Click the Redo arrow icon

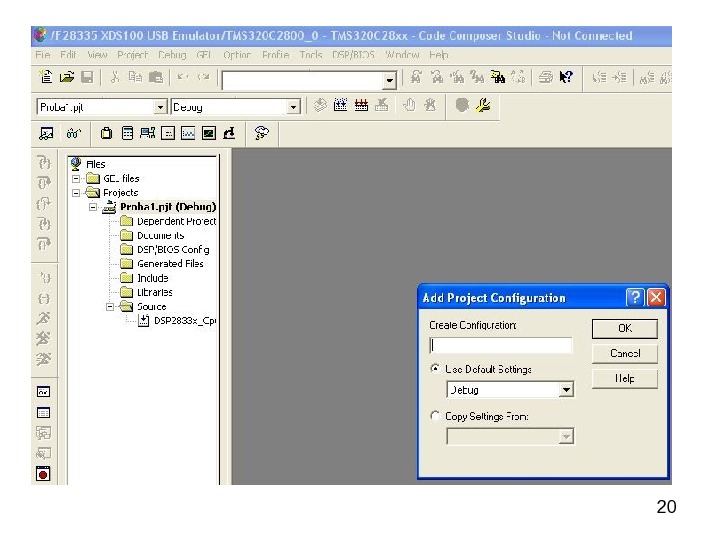[203, 77]
